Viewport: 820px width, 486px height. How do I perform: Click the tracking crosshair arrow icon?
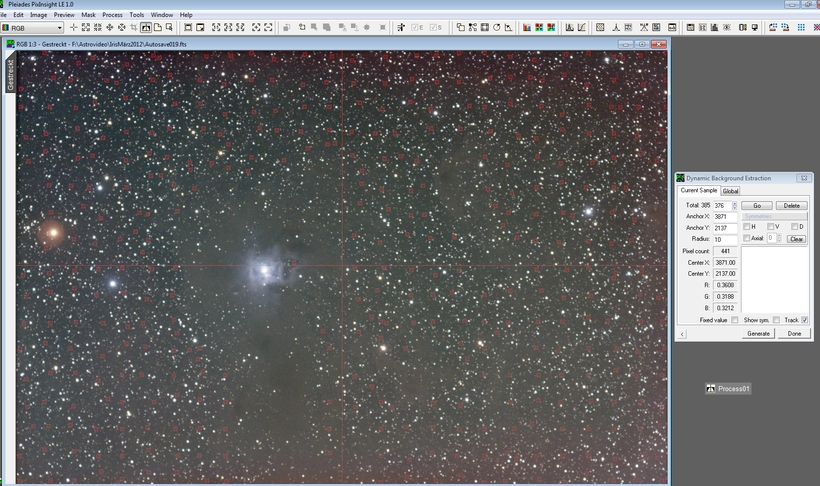pyautogui.click(x=401, y=27)
